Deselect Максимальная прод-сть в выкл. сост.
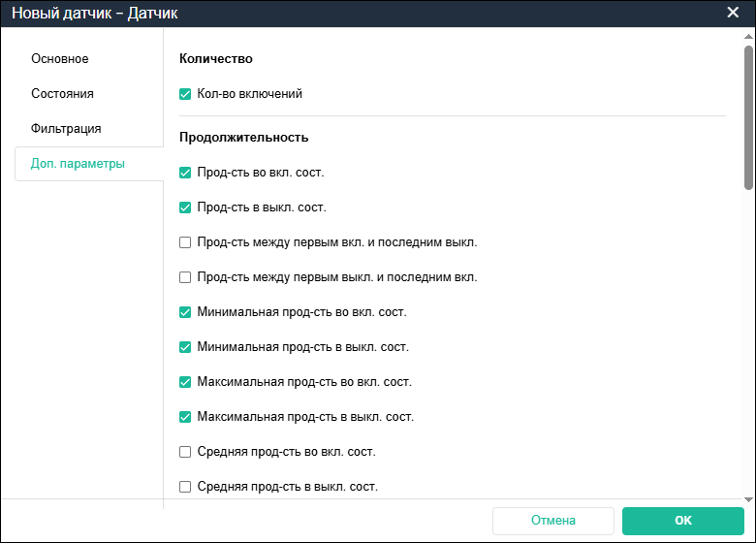This screenshot has width=756, height=543. coord(185,417)
